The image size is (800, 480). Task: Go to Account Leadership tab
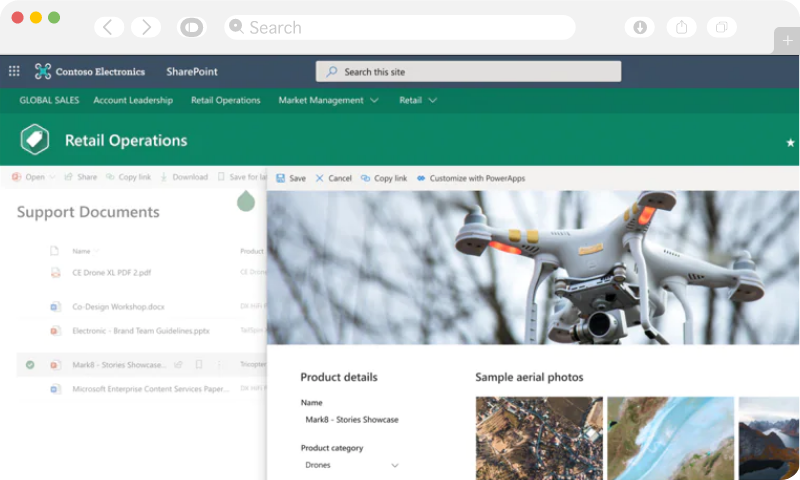click(133, 100)
